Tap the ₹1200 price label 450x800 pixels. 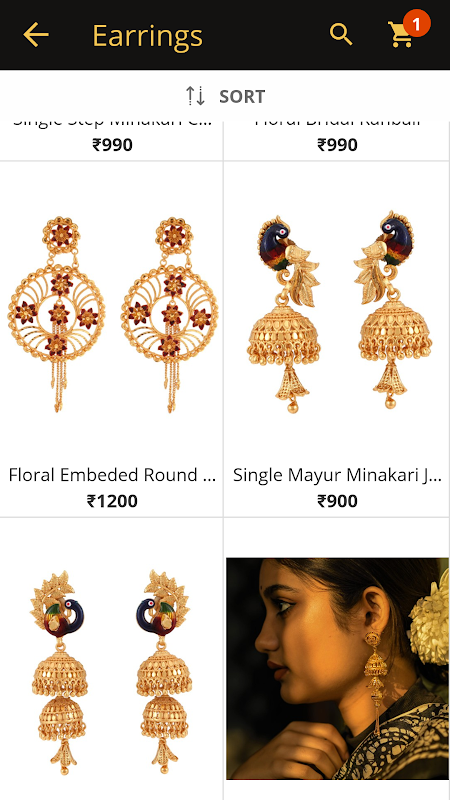pos(112,501)
